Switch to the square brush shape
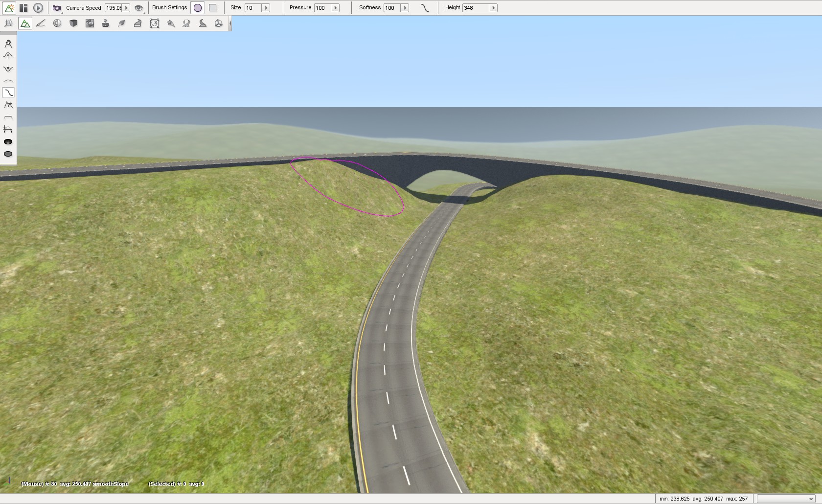Image resolution: width=822 pixels, height=504 pixels. [x=212, y=8]
